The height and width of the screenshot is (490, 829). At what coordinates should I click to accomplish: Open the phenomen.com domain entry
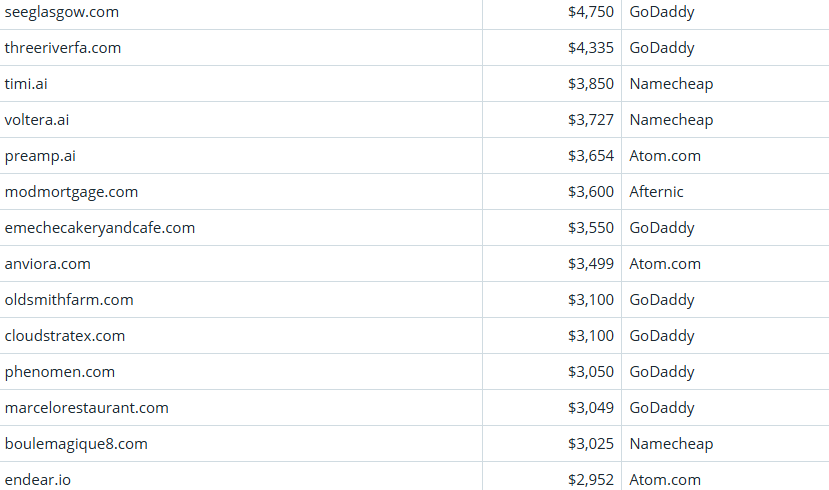(60, 372)
